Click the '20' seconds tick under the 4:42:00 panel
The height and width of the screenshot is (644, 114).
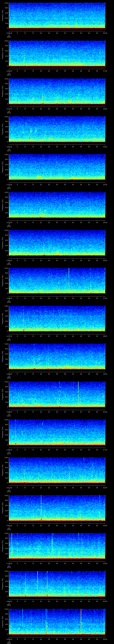41,525
